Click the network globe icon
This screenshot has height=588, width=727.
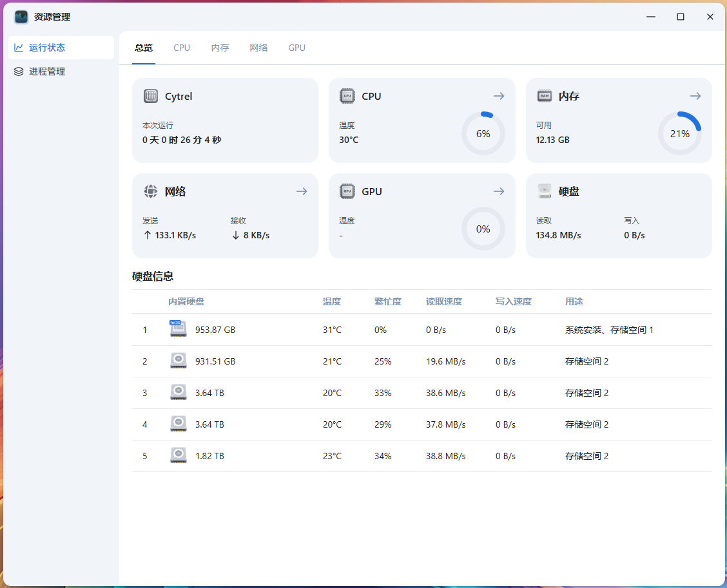(151, 191)
